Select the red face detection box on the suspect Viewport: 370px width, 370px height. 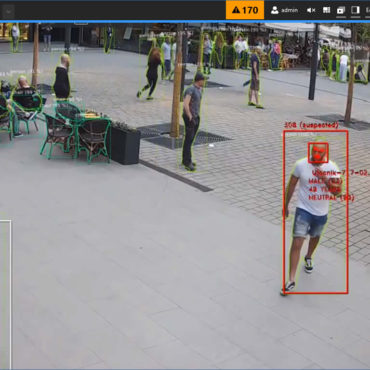(x=318, y=153)
